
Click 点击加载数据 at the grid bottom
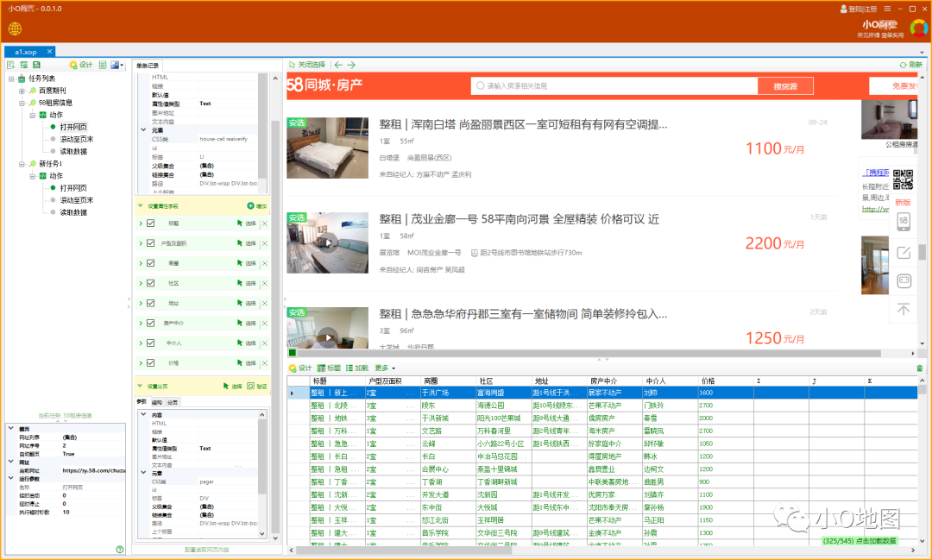click(878, 541)
